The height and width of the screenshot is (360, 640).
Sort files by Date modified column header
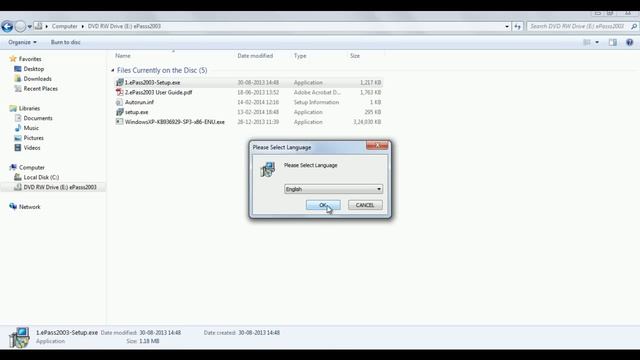point(255,56)
